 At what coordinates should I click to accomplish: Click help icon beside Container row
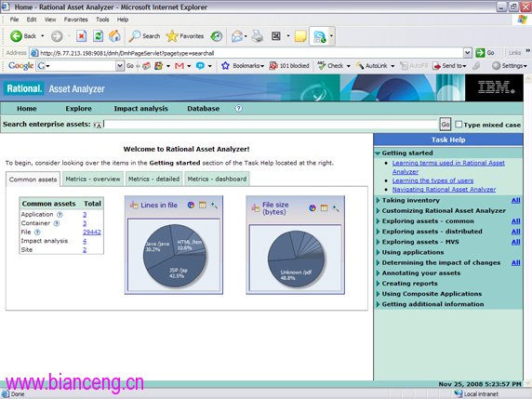click(x=57, y=223)
